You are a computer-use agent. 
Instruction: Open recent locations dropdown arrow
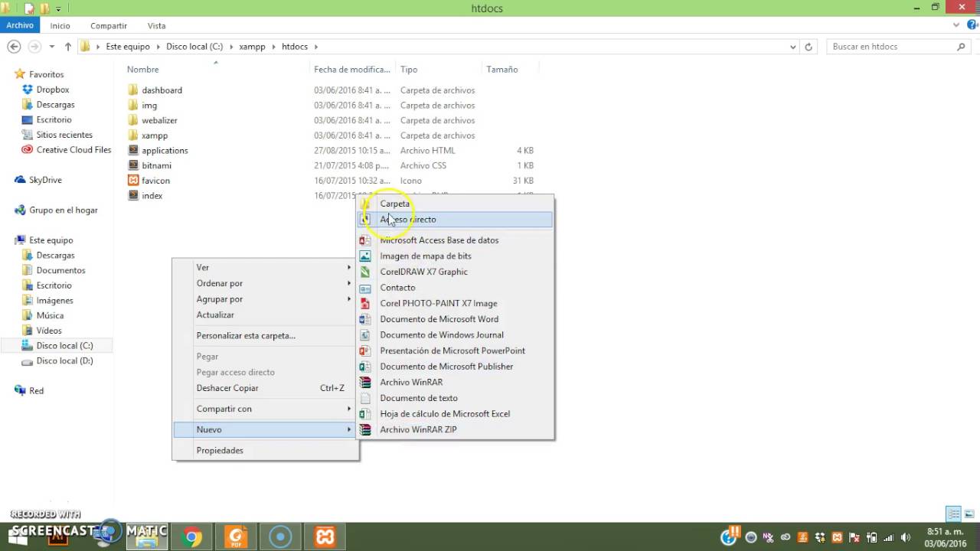coord(52,47)
